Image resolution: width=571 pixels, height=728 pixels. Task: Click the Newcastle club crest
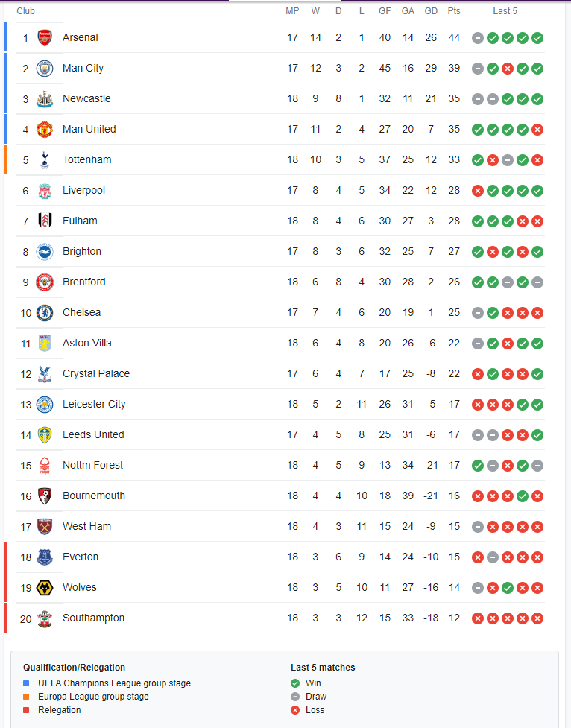pyautogui.click(x=45, y=99)
